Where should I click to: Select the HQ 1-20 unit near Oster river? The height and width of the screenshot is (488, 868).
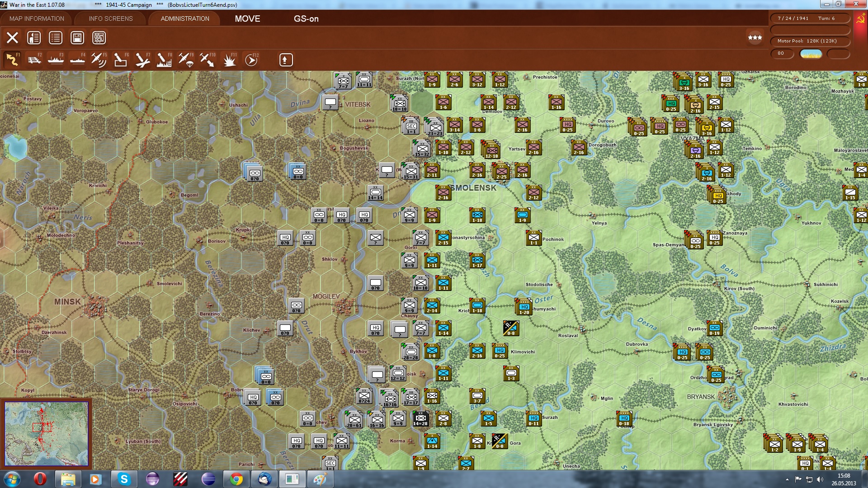pos(524,307)
